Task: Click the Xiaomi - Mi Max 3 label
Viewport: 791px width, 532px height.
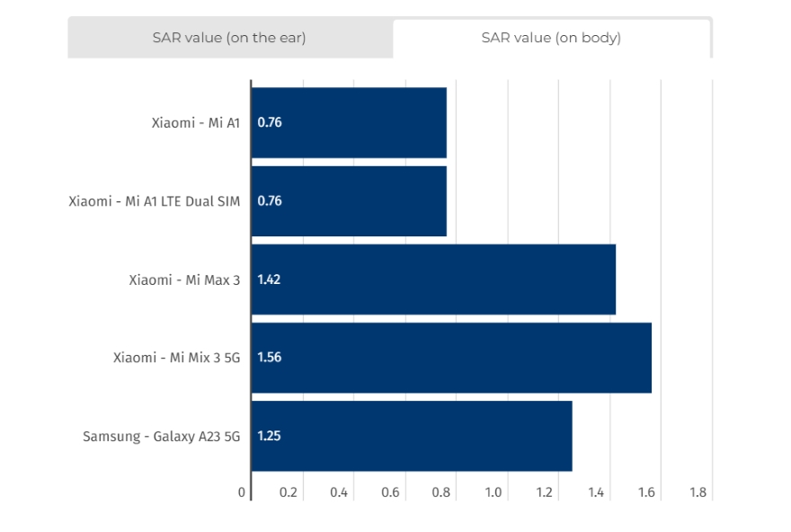Action: tap(184, 279)
